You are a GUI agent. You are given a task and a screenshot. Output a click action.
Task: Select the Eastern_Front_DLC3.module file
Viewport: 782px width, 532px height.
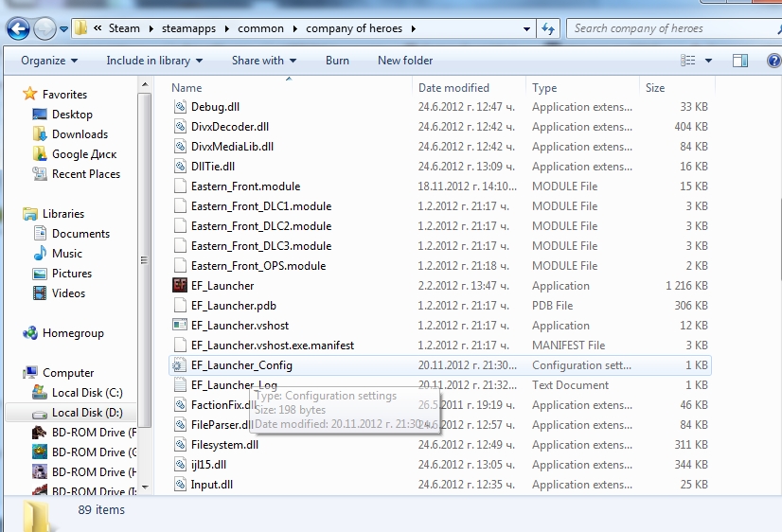tap(261, 246)
